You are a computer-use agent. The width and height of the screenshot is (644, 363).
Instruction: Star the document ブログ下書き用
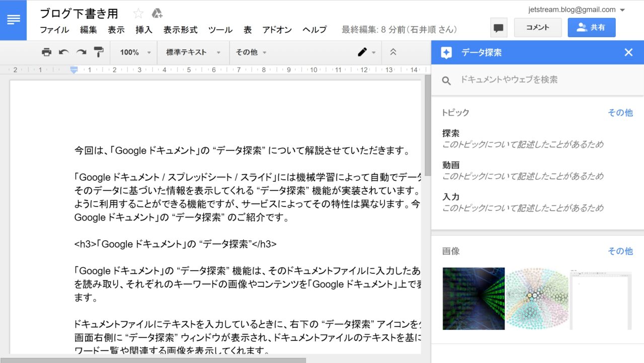click(138, 14)
